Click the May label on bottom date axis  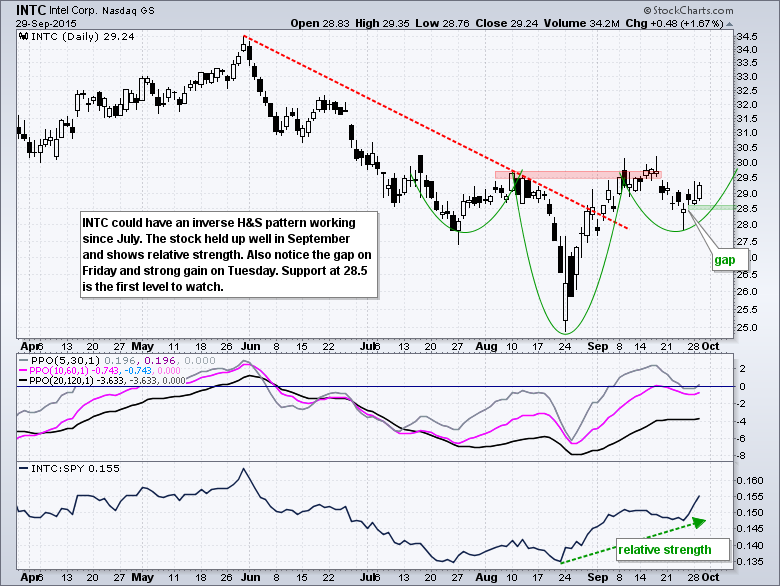[x=142, y=578]
